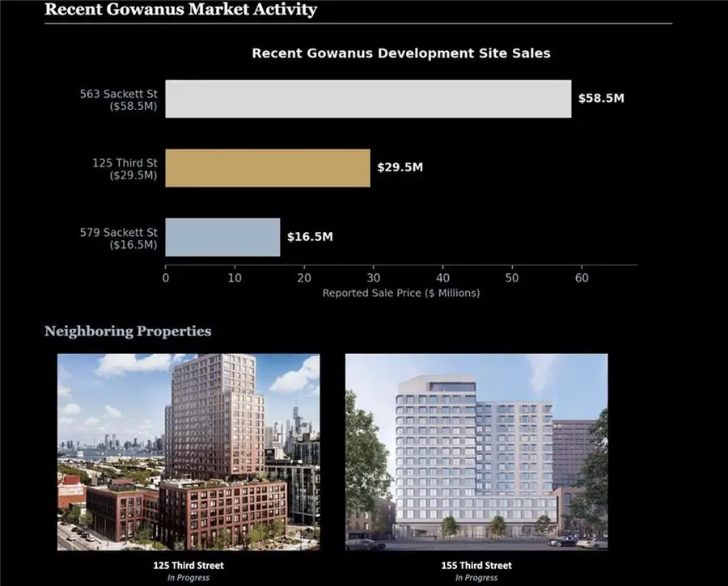The width and height of the screenshot is (728, 586).
Task: Select the $58.5M bar value label
Action: tap(601, 99)
